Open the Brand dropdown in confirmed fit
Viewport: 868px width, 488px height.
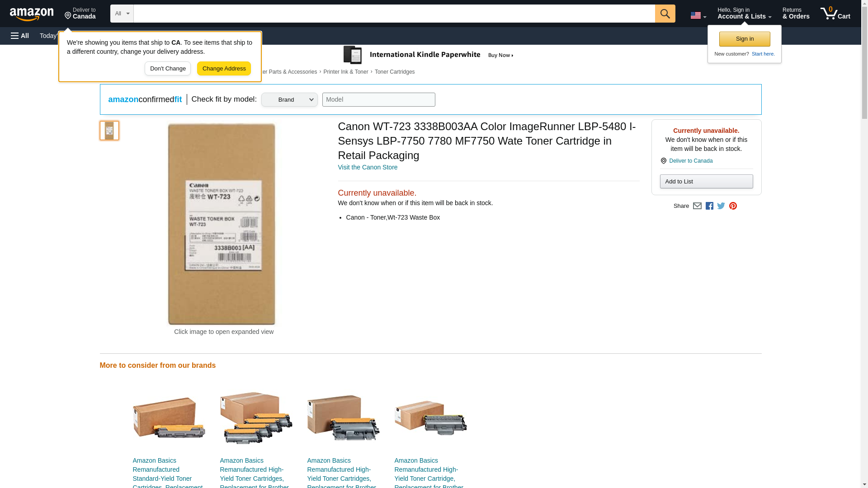click(289, 100)
